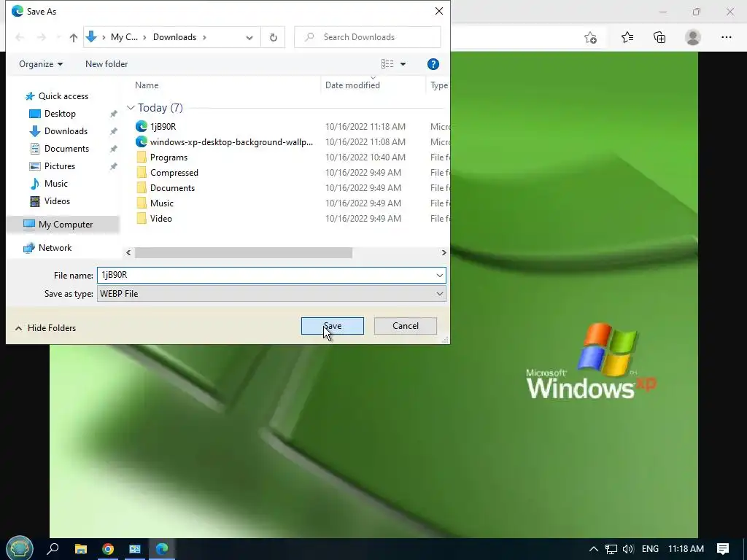The width and height of the screenshot is (747, 560).
Task: Open the Action Center notifications icon
Action: (x=723, y=549)
